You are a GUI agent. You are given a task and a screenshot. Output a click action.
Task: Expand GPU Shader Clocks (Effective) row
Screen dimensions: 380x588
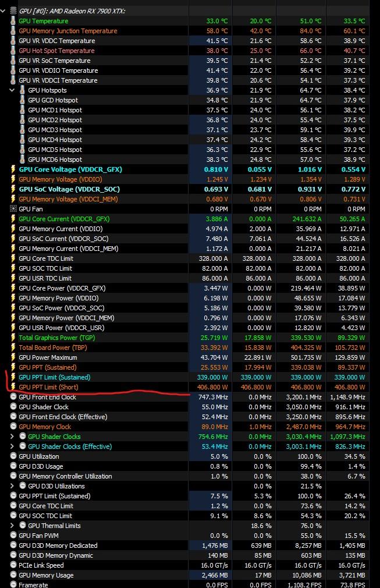click(12, 447)
